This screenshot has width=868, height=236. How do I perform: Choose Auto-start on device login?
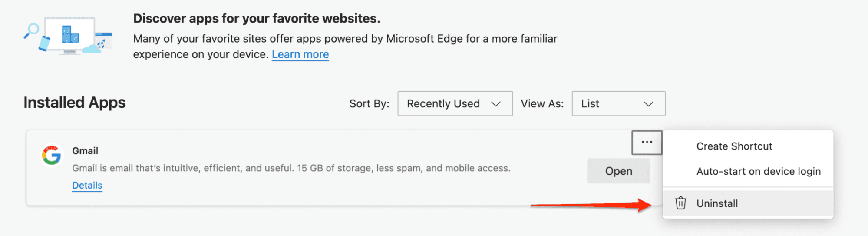click(758, 171)
